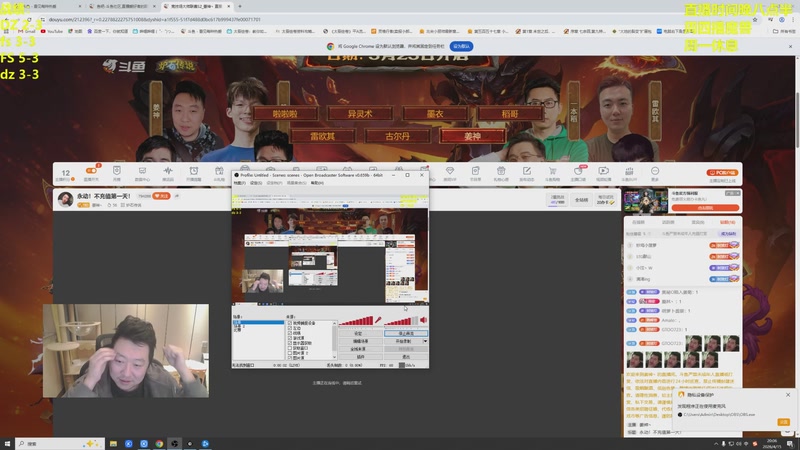Click the 姜神 banner button
Image resolution: width=800 pixels, height=450 pixels.
(x=472, y=136)
